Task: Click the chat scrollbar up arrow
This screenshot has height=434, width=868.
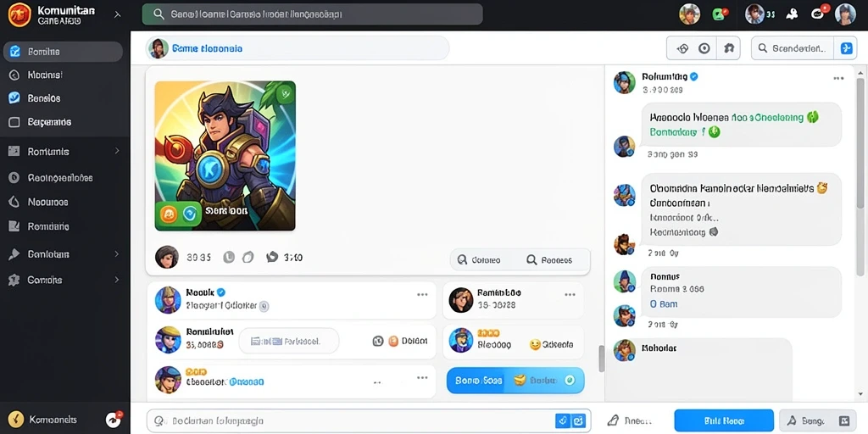Action: pos(860,73)
